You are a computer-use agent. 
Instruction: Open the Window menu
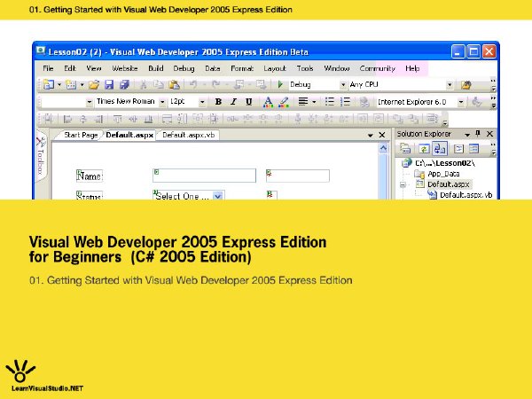coord(337,68)
